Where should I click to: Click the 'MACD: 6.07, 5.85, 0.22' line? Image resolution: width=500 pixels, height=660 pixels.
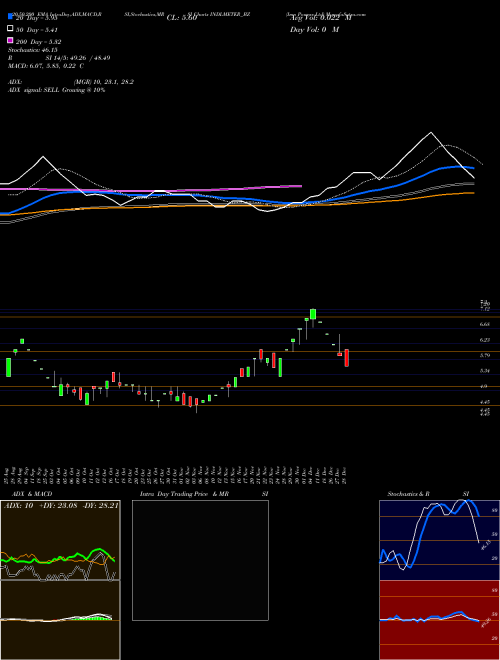[46, 66]
